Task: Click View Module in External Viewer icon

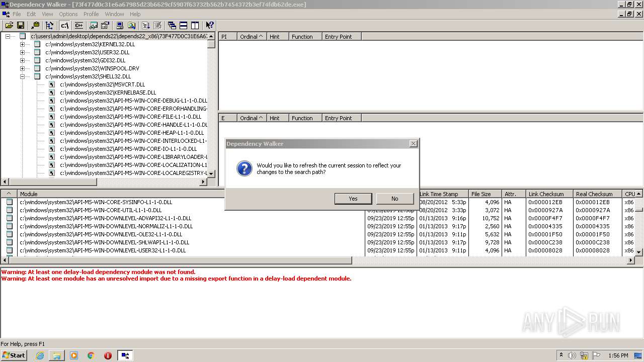Action: [94, 25]
